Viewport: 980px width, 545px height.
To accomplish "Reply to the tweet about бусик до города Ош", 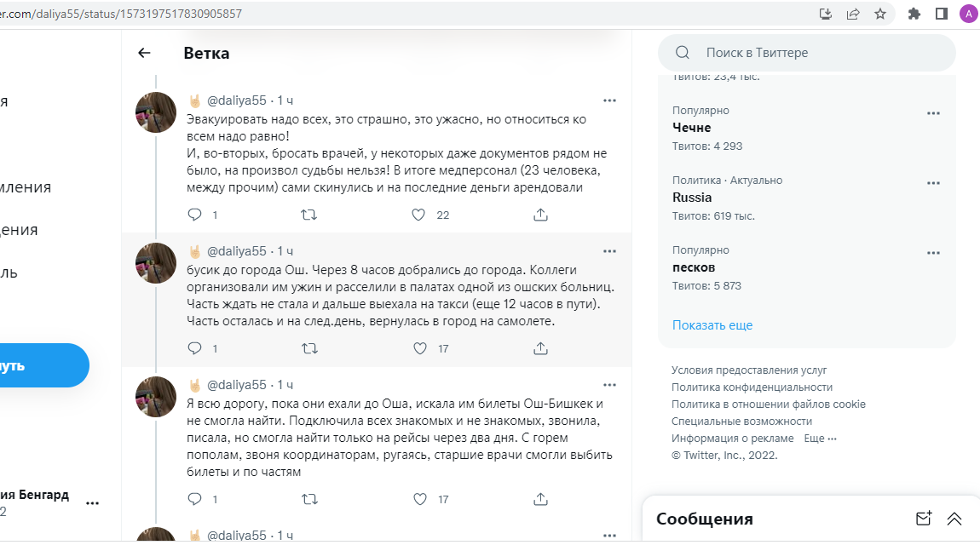I will click(194, 348).
